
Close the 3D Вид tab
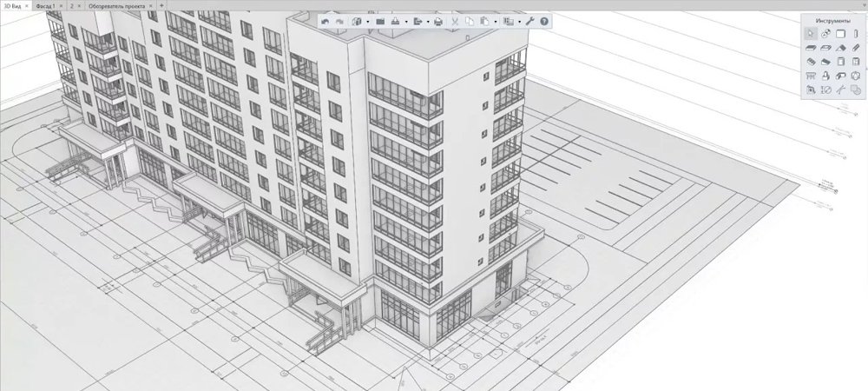28,5
